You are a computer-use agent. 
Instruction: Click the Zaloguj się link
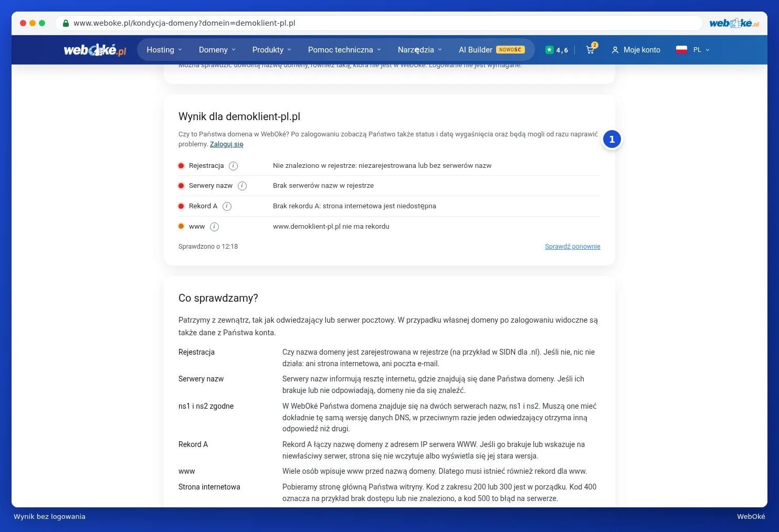coord(227,144)
